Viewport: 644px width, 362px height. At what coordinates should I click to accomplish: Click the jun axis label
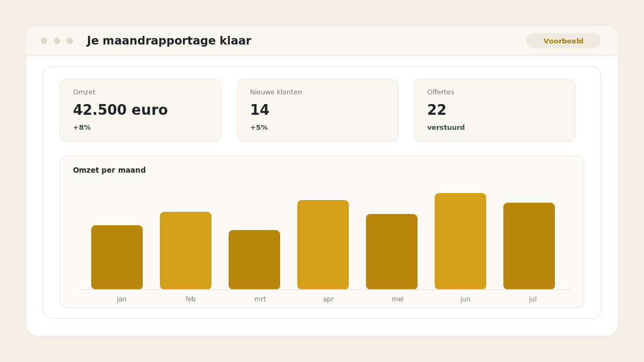pos(465,299)
